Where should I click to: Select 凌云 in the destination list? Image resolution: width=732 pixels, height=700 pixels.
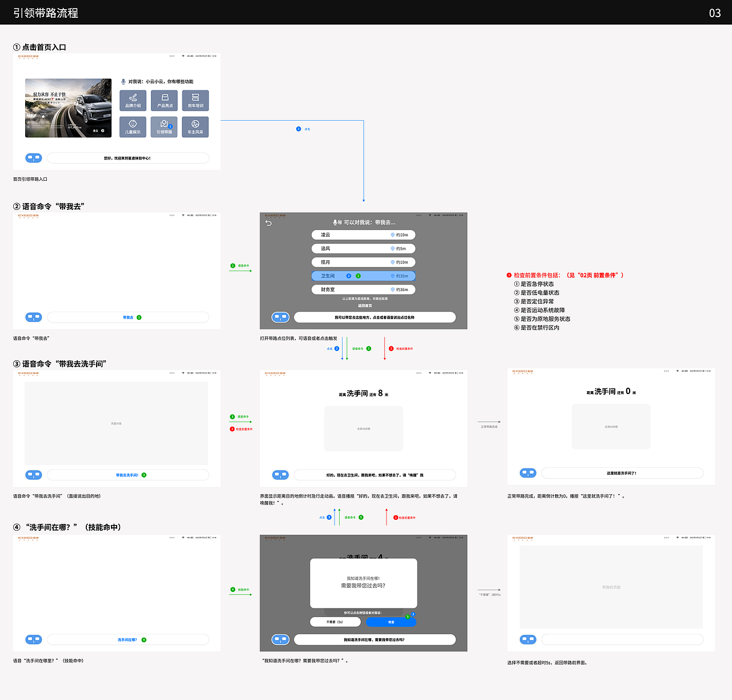364,235
